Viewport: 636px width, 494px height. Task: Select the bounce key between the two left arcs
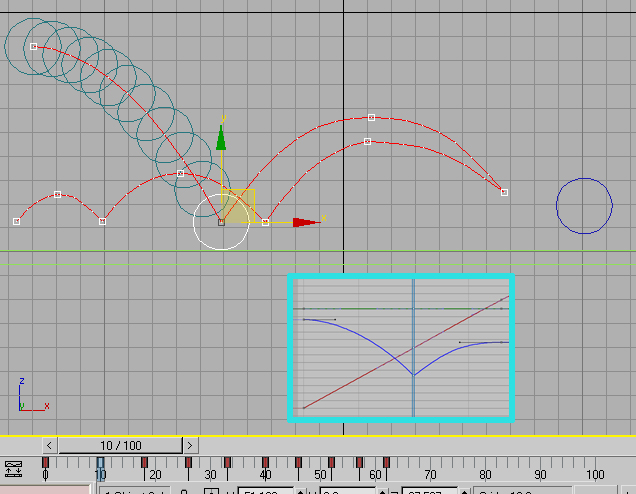tap(103, 221)
